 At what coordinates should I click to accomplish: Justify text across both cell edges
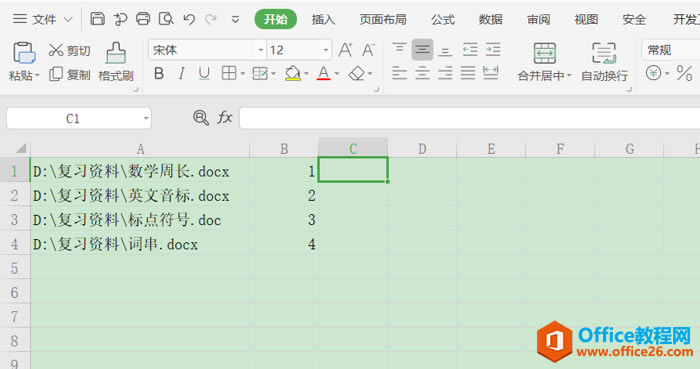click(x=468, y=73)
